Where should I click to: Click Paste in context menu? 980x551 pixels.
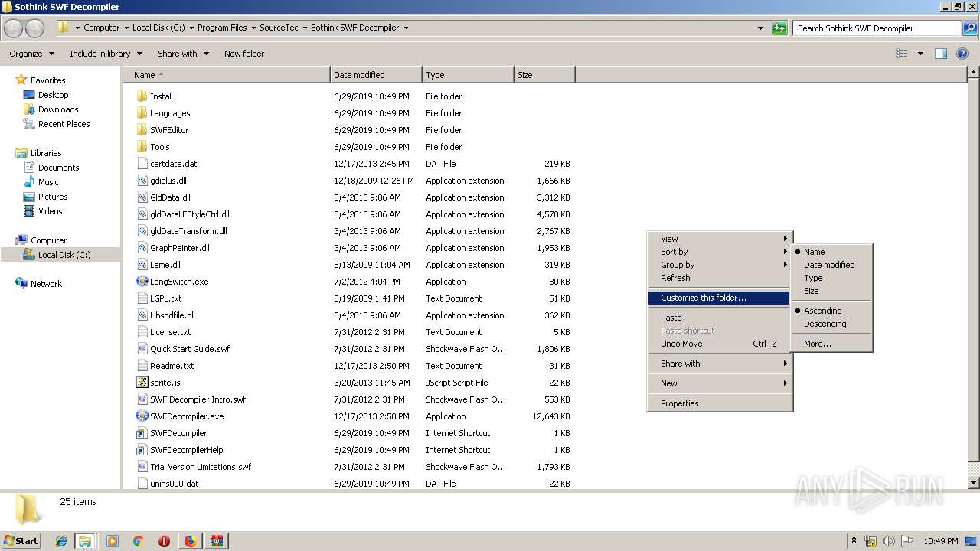pos(720,318)
